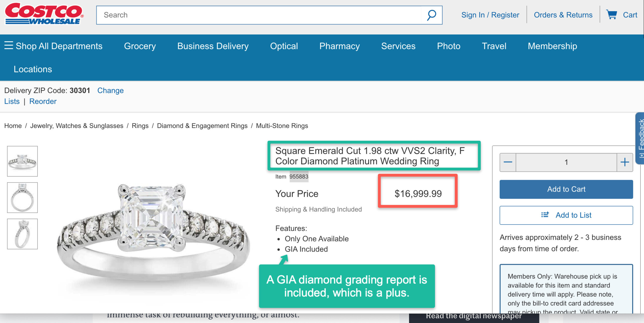Select the second ring thumbnail

(22, 197)
